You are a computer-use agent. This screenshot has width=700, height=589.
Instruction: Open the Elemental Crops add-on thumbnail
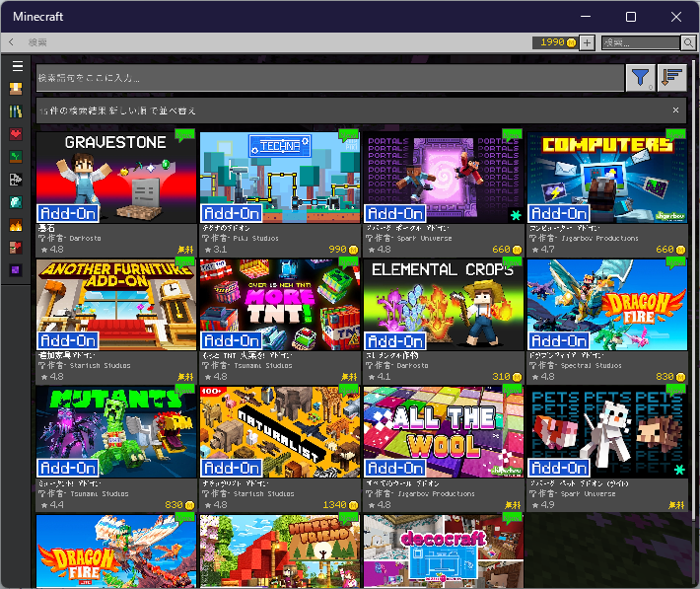444,304
